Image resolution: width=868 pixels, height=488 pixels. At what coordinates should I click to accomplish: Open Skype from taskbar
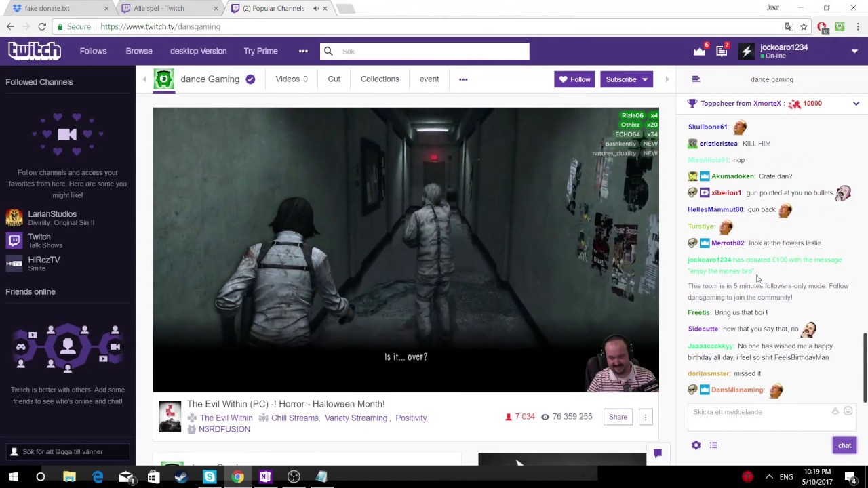(x=210, y=476)
